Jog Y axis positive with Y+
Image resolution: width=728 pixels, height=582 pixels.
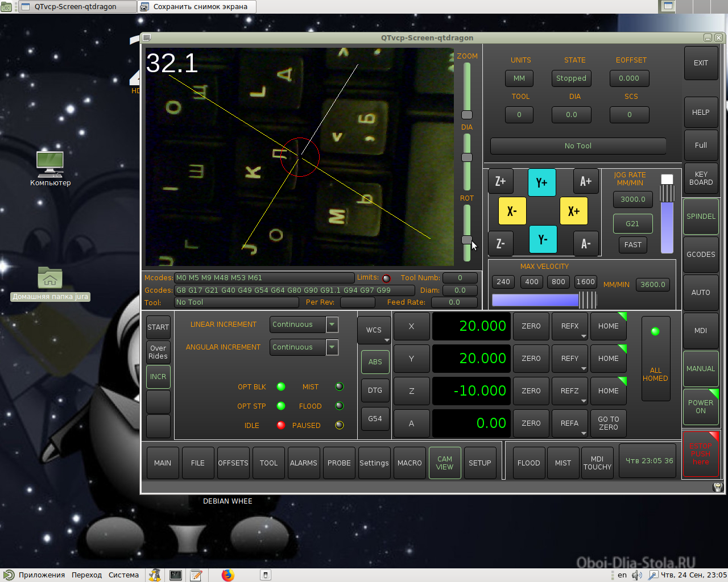click(541, 182)
